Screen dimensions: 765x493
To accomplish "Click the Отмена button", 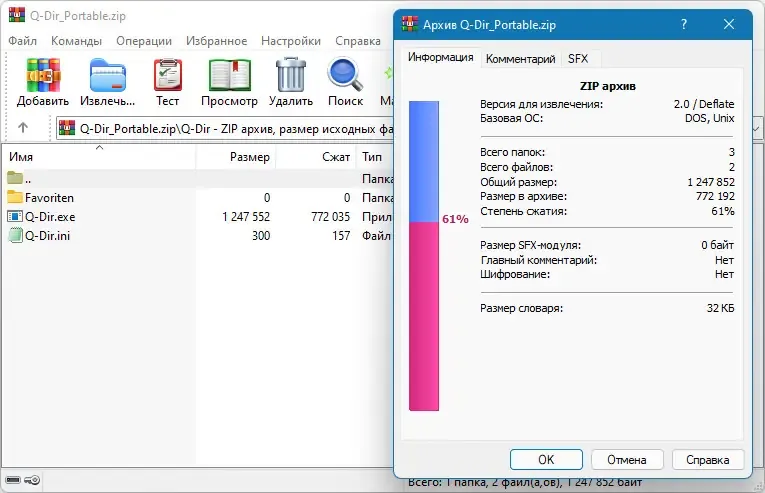I will (627, 459).
